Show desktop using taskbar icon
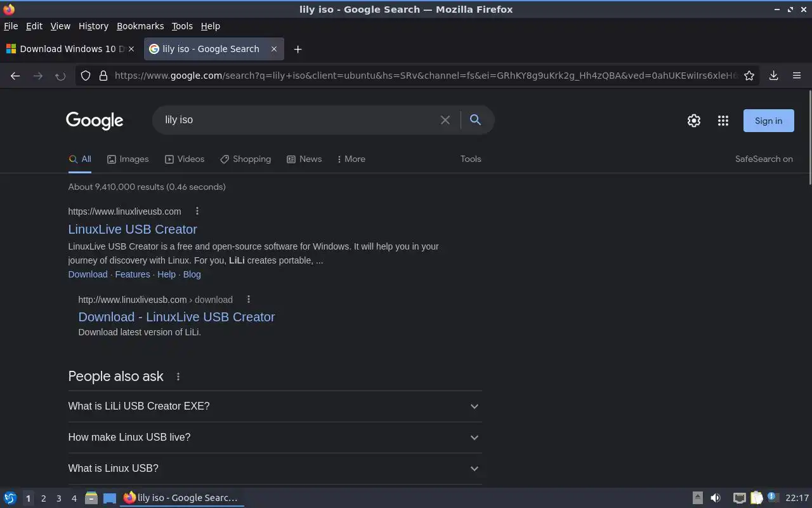The image size is (812, 508). coord(110,498)
